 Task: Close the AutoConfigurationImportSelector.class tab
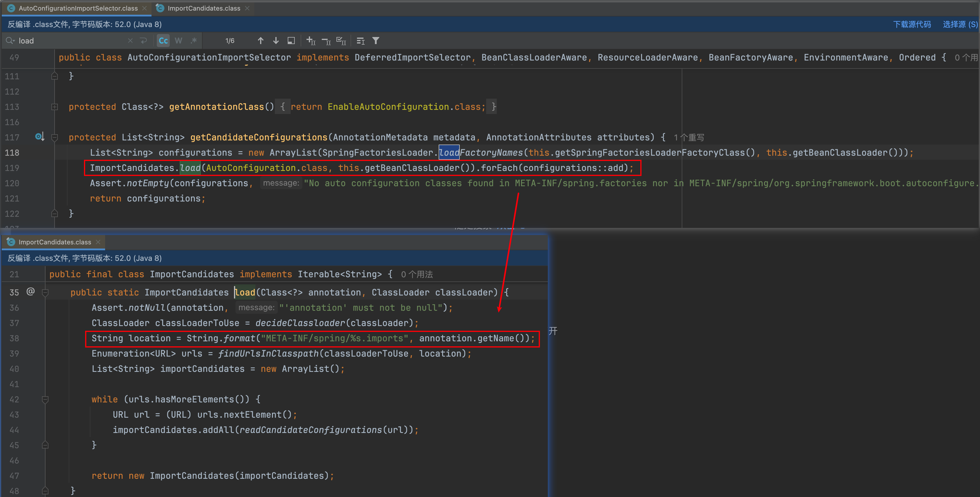(144, 8)
